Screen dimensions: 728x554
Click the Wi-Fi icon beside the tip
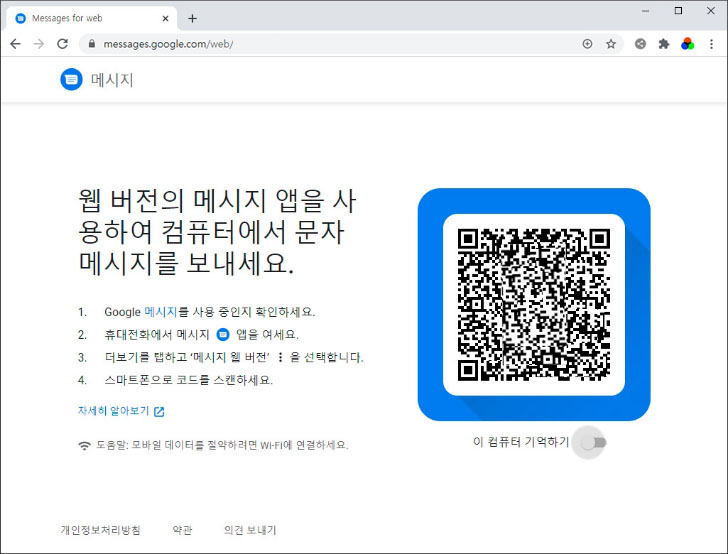coord(84,445)
